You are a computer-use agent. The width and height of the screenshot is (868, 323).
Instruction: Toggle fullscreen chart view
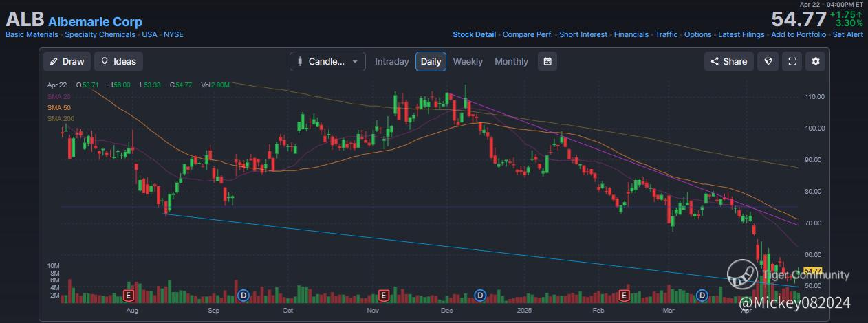792,61
